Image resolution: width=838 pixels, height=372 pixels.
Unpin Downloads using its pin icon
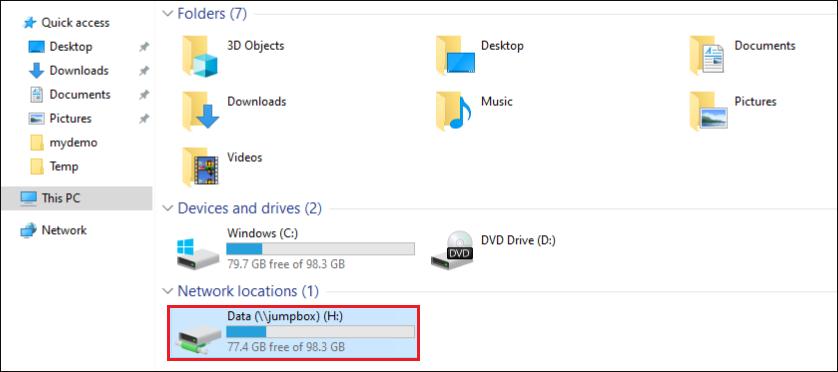coord(143,71)
